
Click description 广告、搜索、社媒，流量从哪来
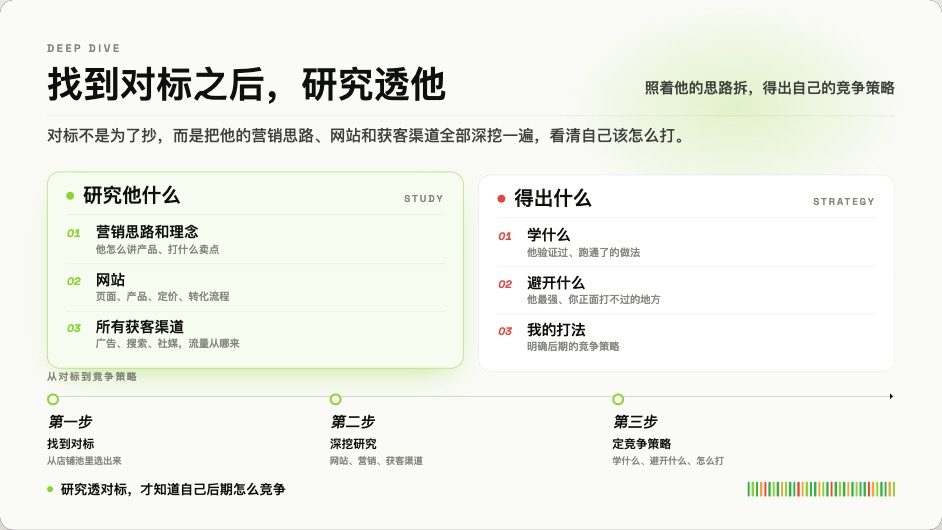click(168, 344)
